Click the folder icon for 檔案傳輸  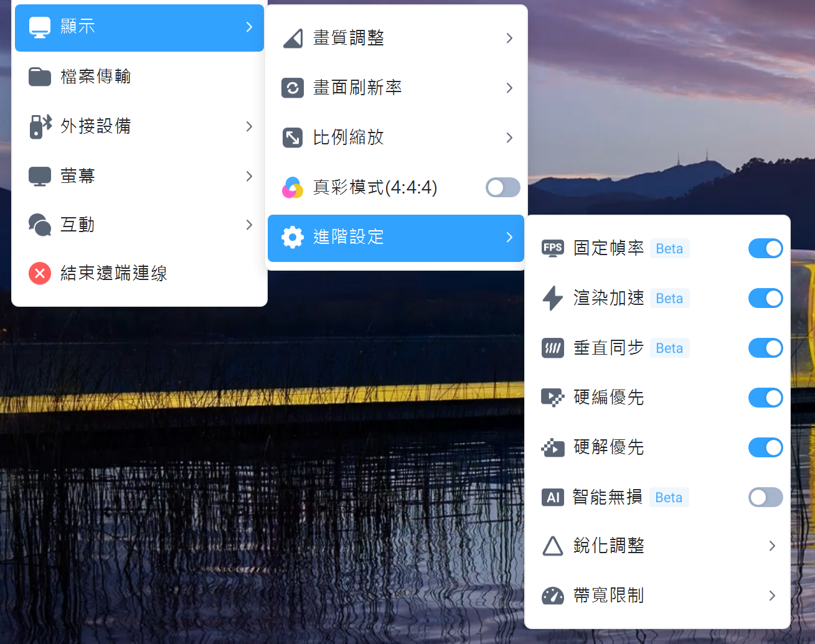click(x=40, y=77)
